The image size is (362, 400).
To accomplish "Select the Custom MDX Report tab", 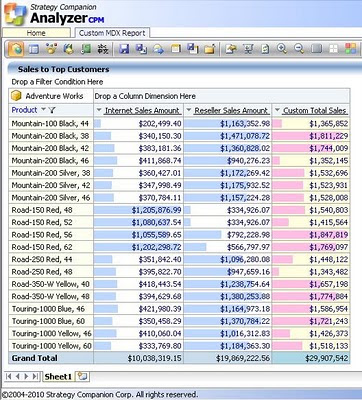I will (112, 33).
